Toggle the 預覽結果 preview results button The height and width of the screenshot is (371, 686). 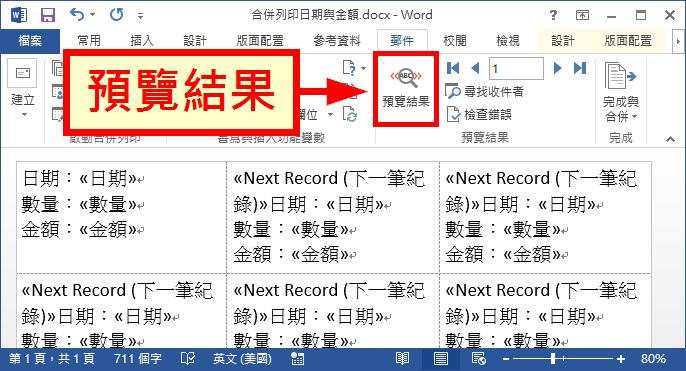point(406,89)
